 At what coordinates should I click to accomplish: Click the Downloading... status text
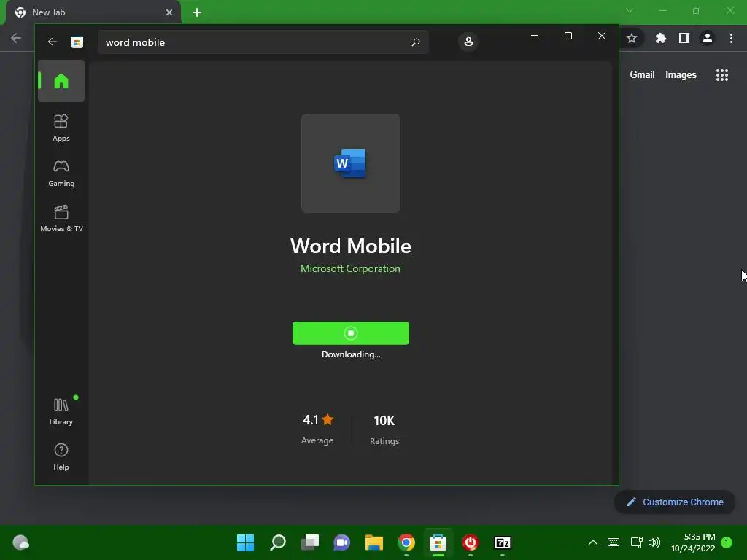click(x=351, y=354)
